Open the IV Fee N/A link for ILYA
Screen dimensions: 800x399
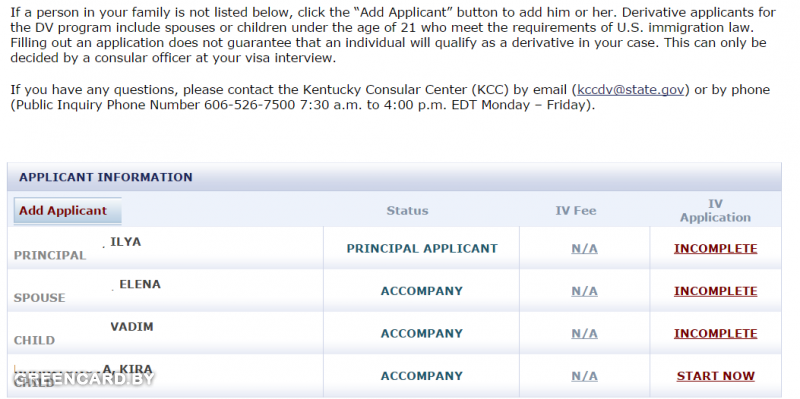[x=584, y=249]
